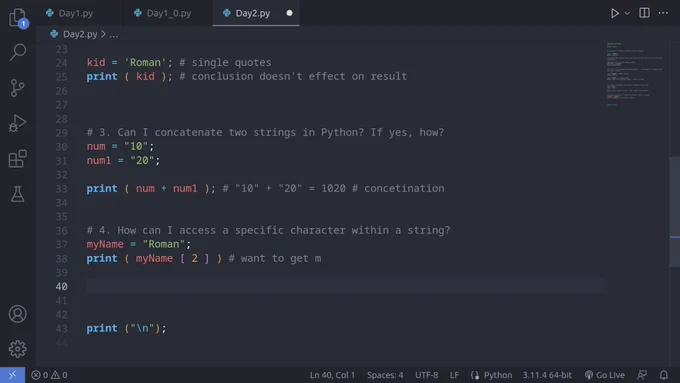This screenshot has height=383, width=680.
Task: Click line number 33 in gutter
Action: (61, 189)
